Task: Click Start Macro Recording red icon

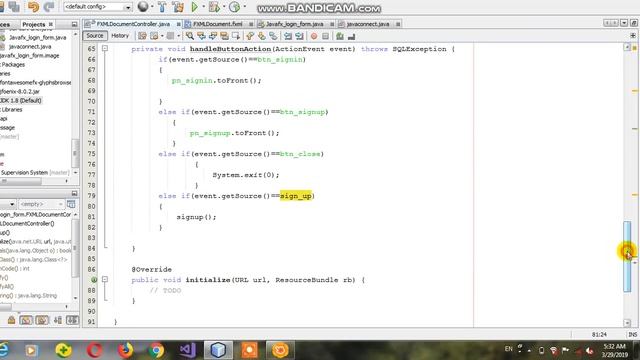Action: point(314,36)
